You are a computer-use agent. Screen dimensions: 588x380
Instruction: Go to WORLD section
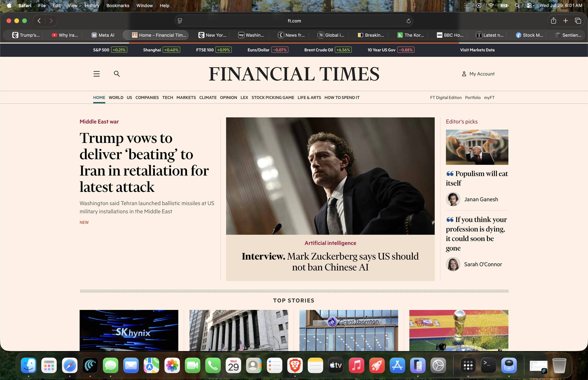point(116,97)
